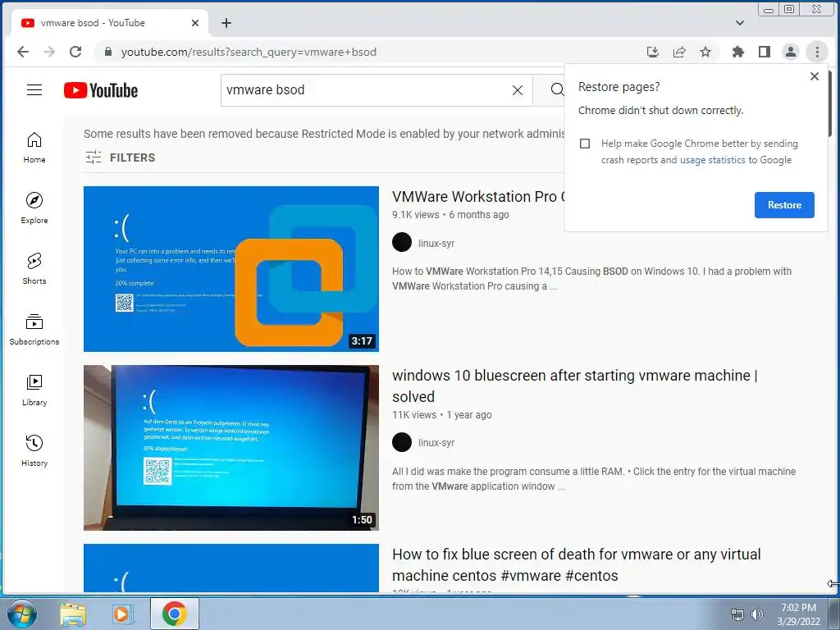Image resolution: width=840 pixels, height=630 pixels.
Task: Reload the page
Action: (75, 52)
